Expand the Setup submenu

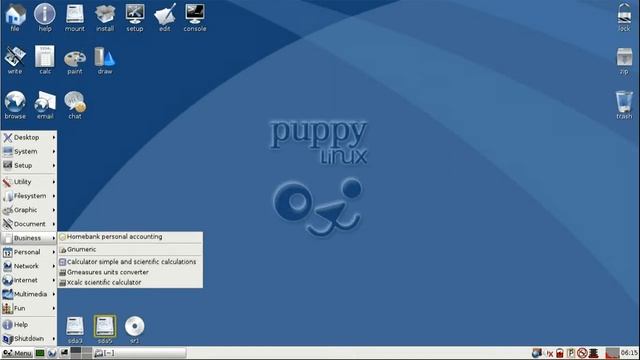tap(29, 165)
